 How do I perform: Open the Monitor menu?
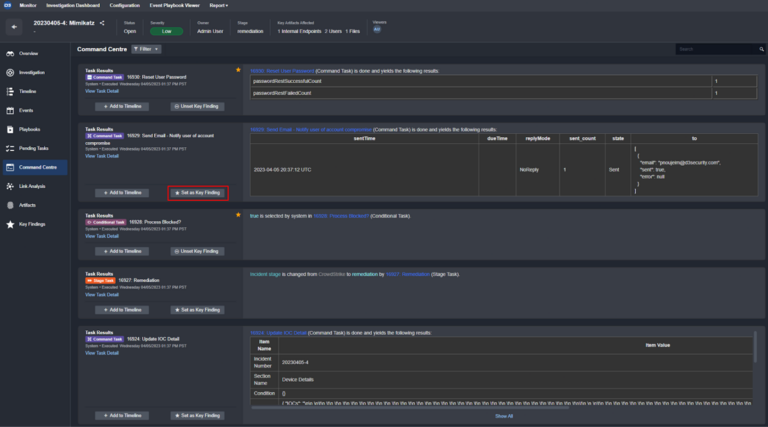(28, 5)
